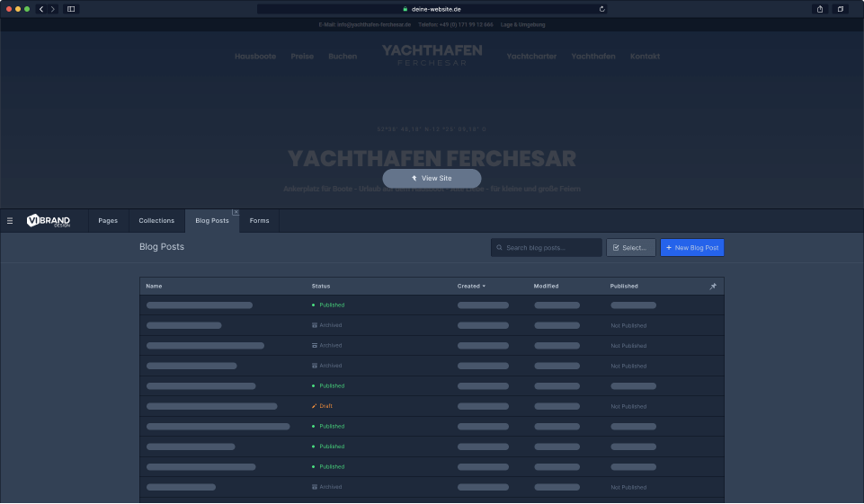Open the Safari tab overview icon

click(842, 9)
